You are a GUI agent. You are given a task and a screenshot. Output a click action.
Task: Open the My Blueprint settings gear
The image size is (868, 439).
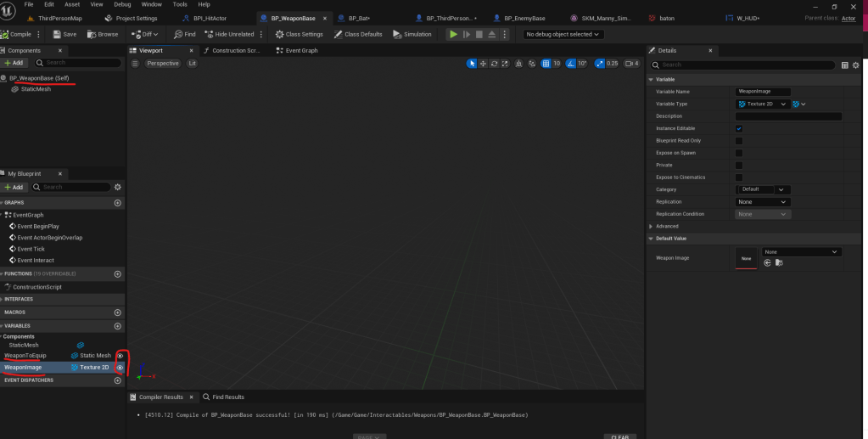pos(118,187)
